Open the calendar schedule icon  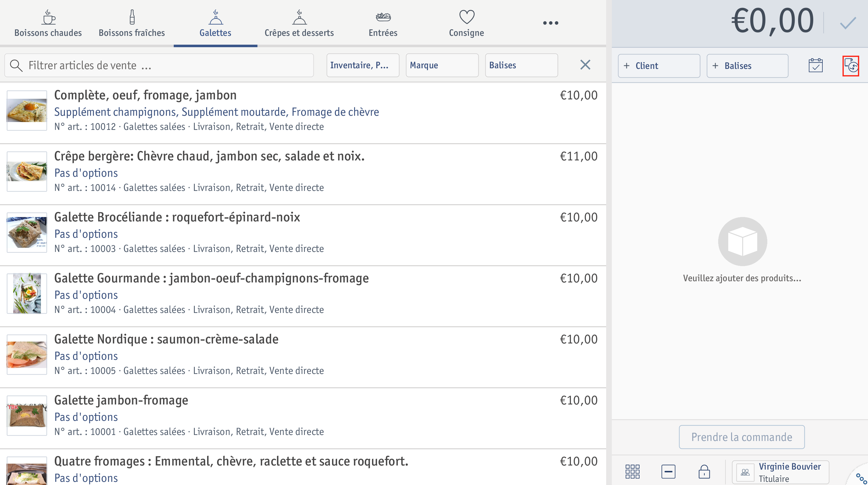tap(815, 65)
